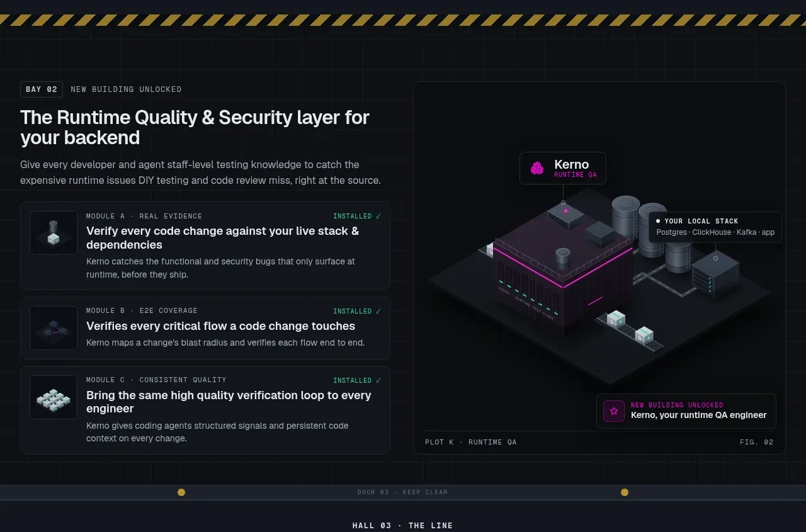The image size is (806, 532).
Task: Click the pink "RUNTIME QA" subtitle under Kerno
Action: tap(575, 175)
